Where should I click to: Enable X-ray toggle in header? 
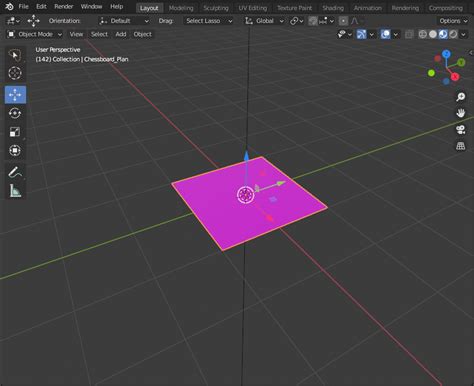pos(409,34)
